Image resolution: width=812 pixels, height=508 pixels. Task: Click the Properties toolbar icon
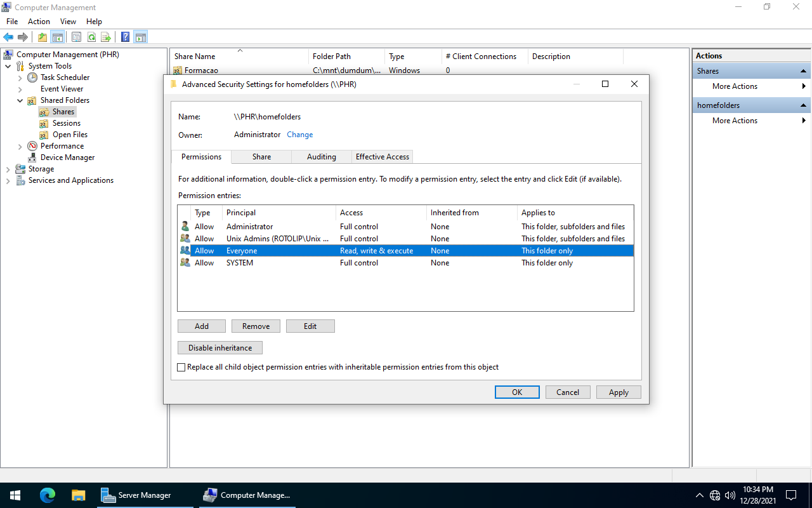coord(76,37)
